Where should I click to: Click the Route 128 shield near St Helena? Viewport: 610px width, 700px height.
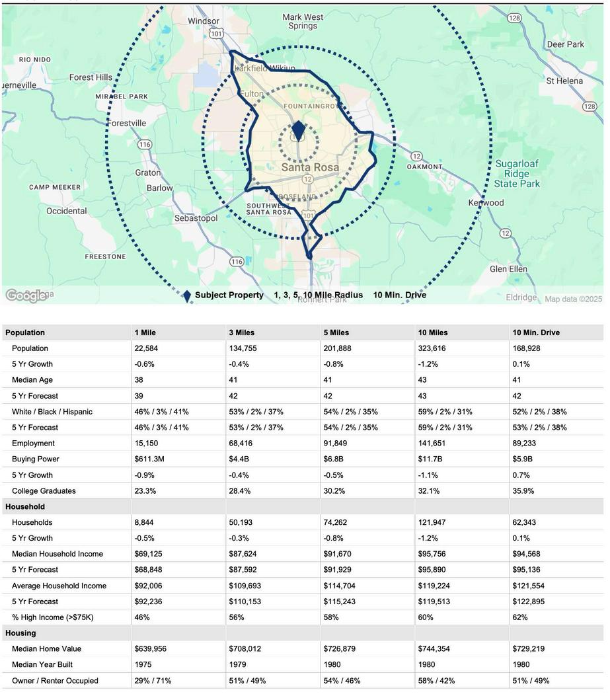click(590, 106)
